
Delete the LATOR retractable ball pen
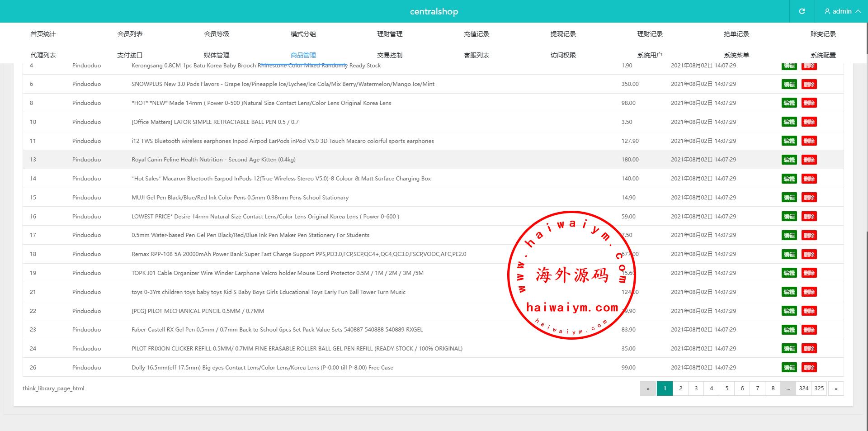(809, 122)
